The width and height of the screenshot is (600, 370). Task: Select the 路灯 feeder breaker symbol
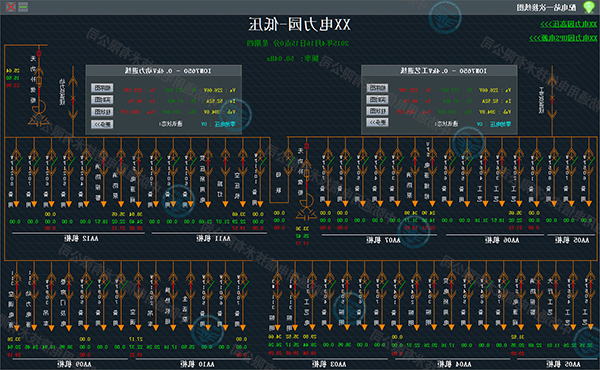point(225,163)
